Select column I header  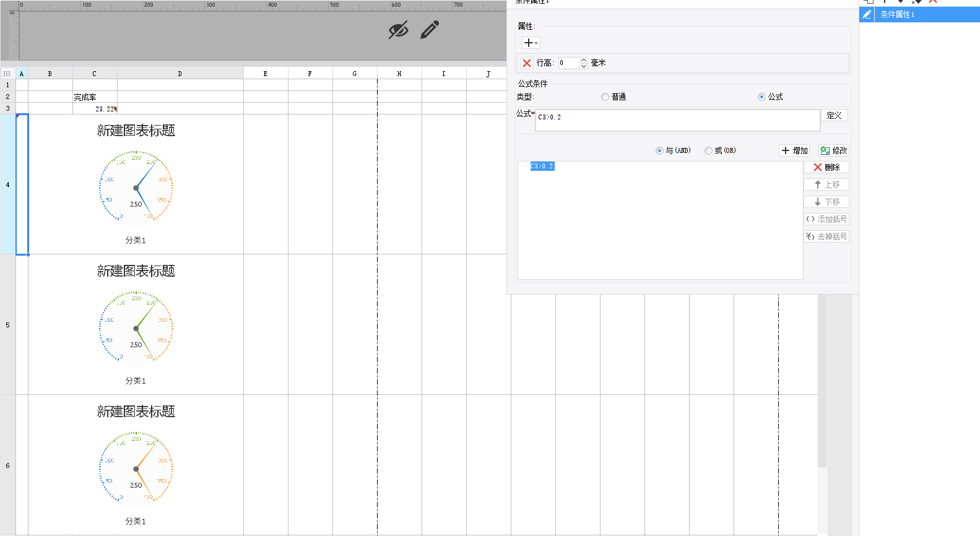(x=444, y=73)
